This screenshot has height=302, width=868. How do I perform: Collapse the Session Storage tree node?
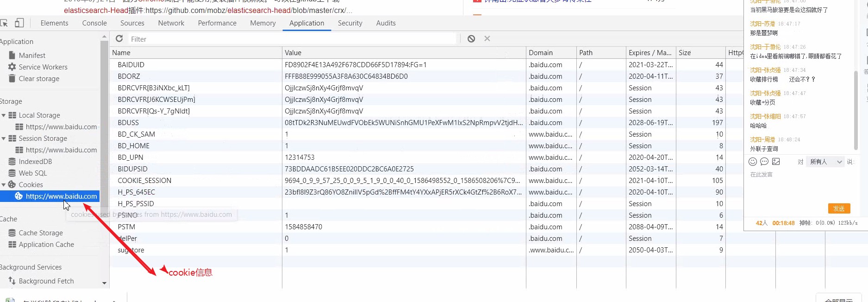click(4, 138)
